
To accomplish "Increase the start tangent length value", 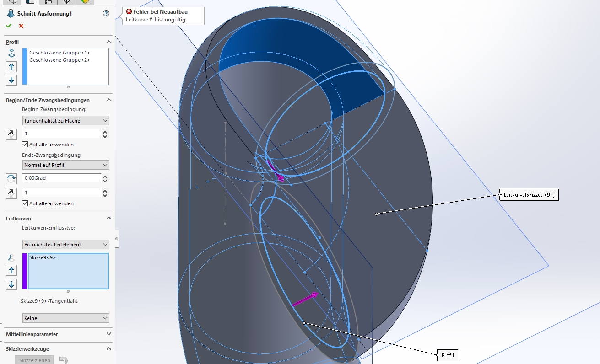I will click(x=105, y=132).
